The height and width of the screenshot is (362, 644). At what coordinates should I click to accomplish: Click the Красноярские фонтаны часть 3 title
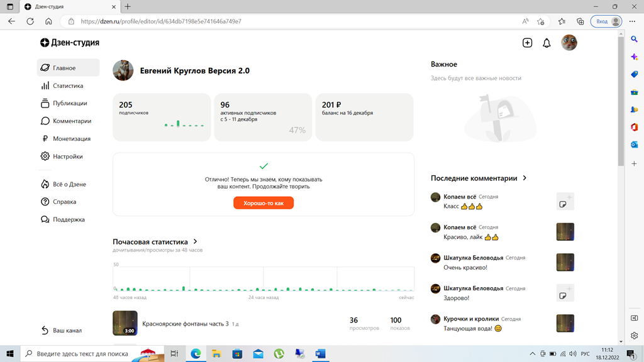click(x=186, y=324)
